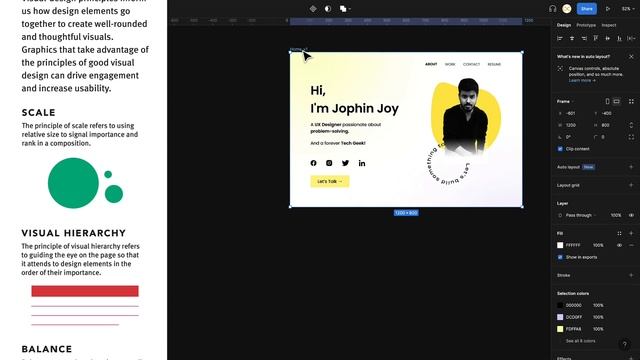Click the user avatar in top bar
Image resolution: width=640 pixels, height=360 pixels.
tap(567, 9)
